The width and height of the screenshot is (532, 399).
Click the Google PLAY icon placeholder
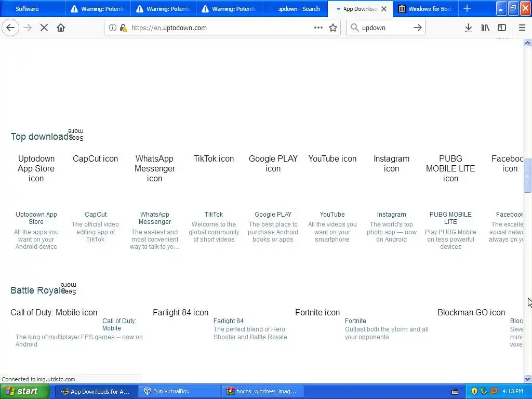273,164
